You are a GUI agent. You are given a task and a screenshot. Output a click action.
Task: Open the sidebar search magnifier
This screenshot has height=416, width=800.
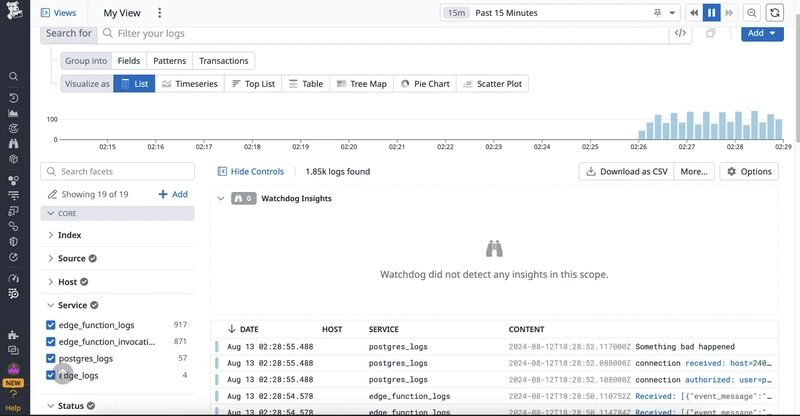tap(14, 77)
